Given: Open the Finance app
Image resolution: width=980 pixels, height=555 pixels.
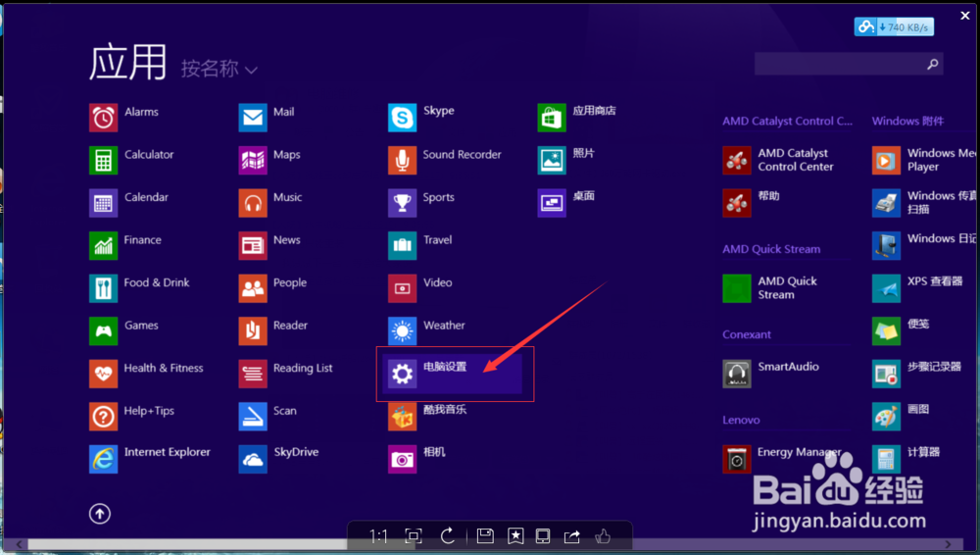Looking at the screenshot, I should click(x=125, y=245).
